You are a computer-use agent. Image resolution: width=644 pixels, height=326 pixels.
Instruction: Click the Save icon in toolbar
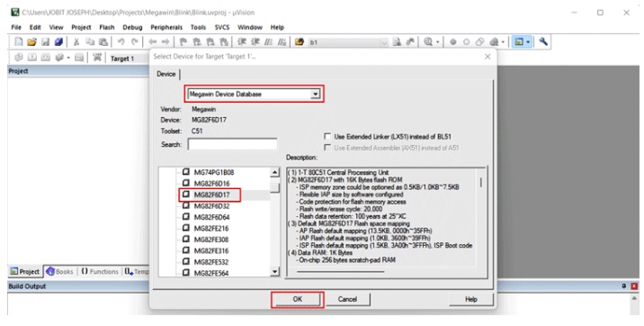coord(45,42)
